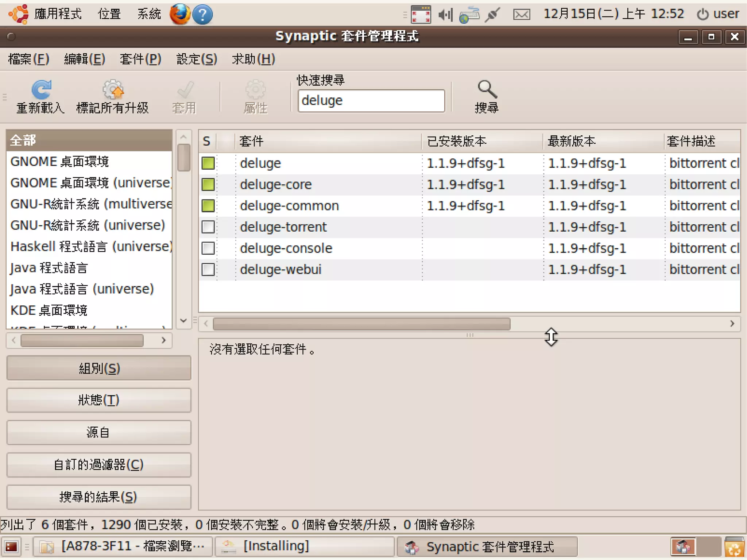Image resolution: width=747 pixels, height=560 pixels.
Task: Click the workspace switcher Synaptic thumbnail
Action: click(x=683, y=547)
